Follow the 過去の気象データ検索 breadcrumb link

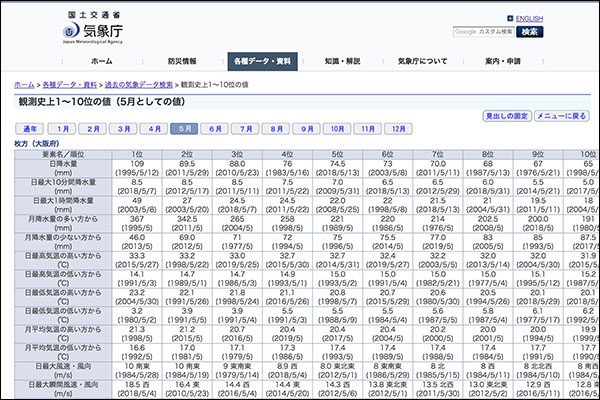(x=139, y=85)
